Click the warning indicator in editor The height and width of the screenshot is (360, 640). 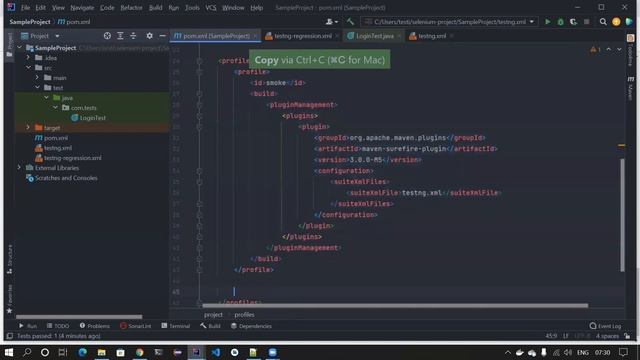pos(595,49)
